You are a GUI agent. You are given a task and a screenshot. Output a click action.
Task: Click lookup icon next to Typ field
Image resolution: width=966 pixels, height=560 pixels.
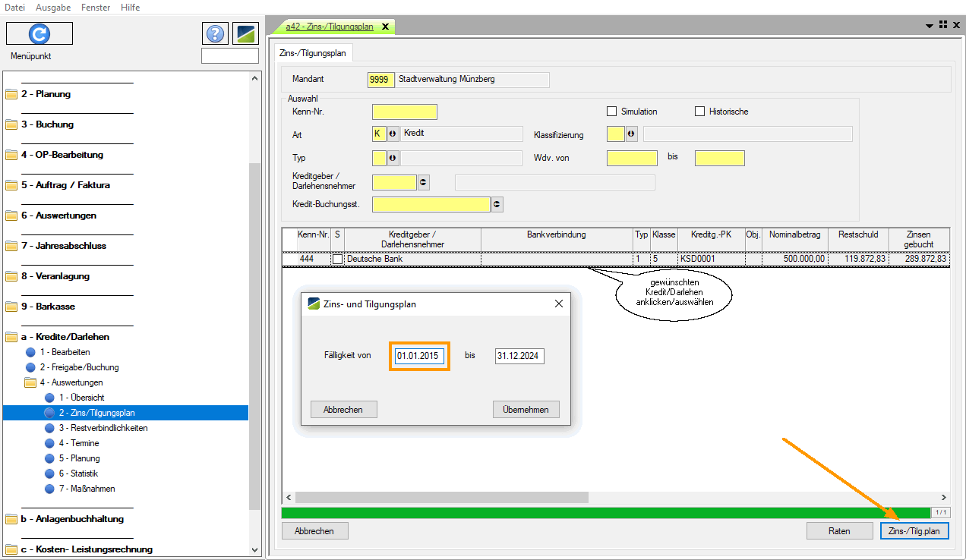(x=393, y=158)
